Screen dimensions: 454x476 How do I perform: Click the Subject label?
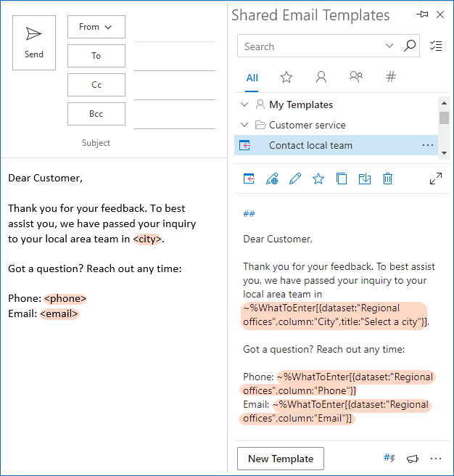pyautogui.click(x=96, y=143)
